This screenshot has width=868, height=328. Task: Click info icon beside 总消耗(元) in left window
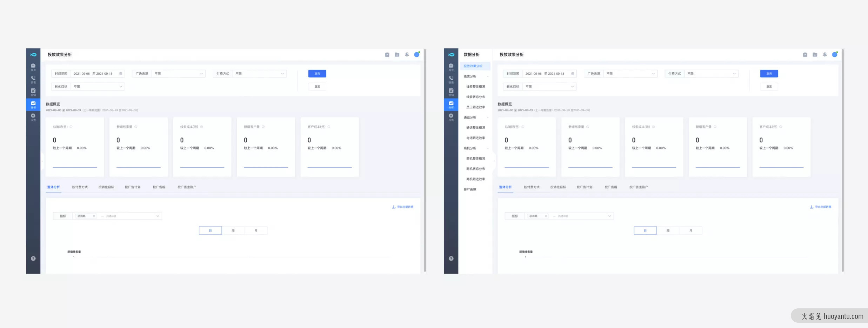click(x=71, y=127)
